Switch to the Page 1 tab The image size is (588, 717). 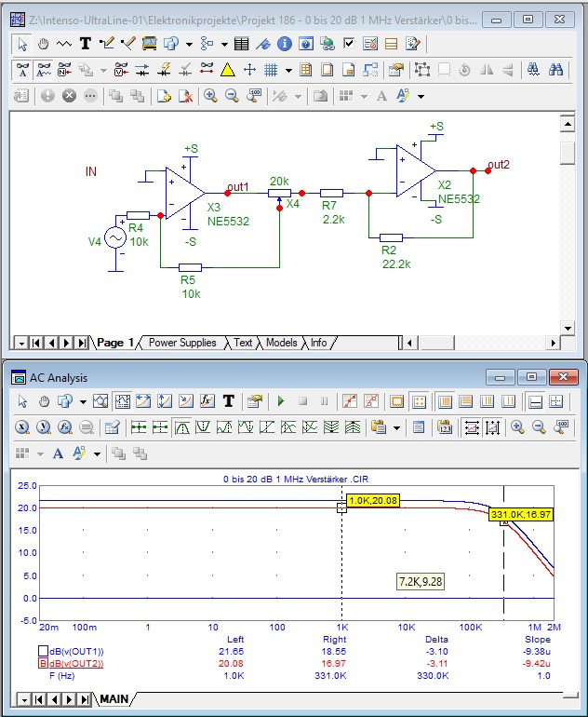click(x=115, y=343)
